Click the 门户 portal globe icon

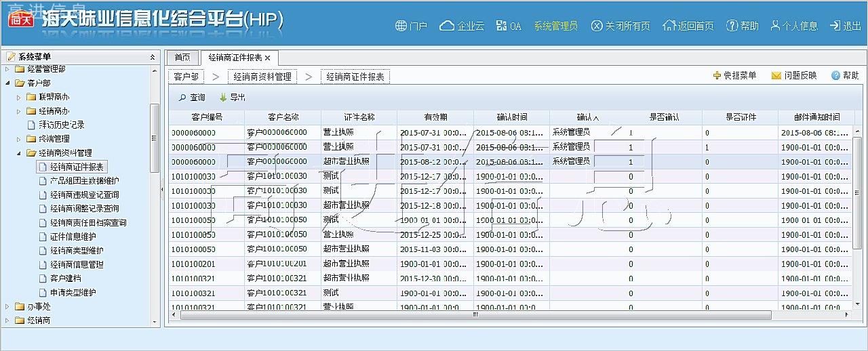[401, 26]
